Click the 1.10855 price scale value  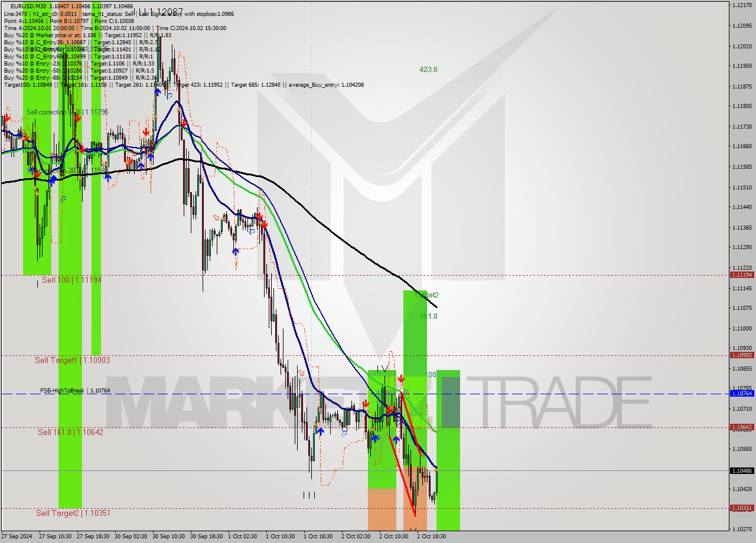click(741, 368)
